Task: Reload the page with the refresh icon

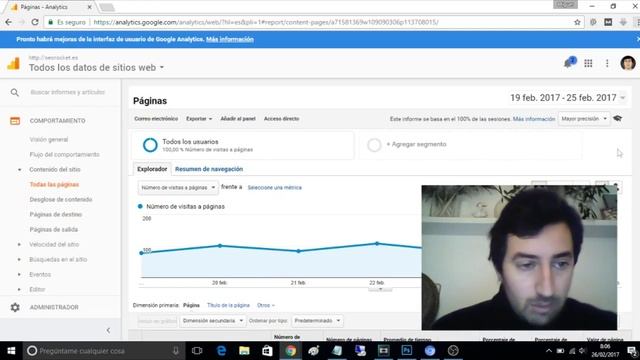Action: point(35,22)
